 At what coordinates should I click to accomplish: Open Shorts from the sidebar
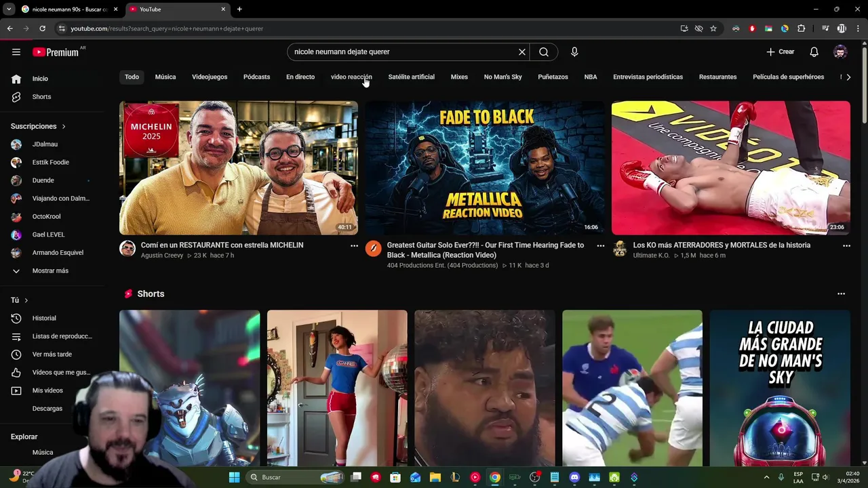(x=41, y=97)
